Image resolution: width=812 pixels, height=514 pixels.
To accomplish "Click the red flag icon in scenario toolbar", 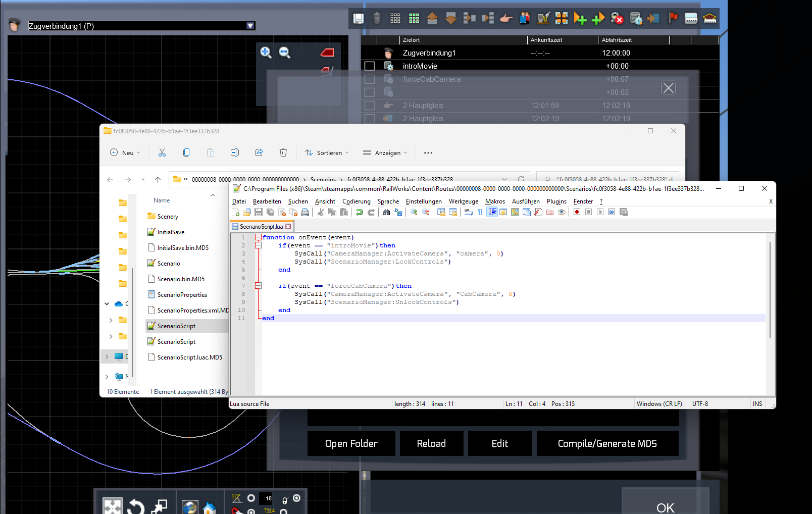I will [x=673, y=19].
